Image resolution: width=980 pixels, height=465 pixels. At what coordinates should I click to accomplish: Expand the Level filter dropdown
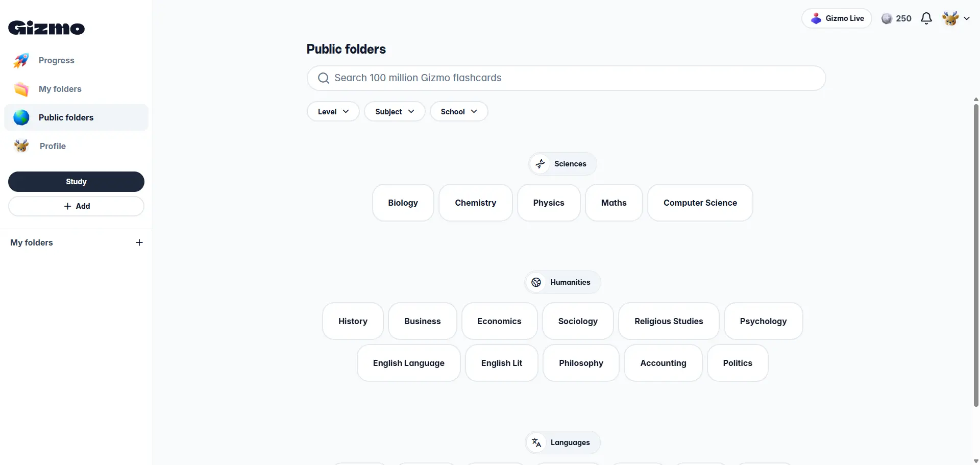[x=333, y=111]
